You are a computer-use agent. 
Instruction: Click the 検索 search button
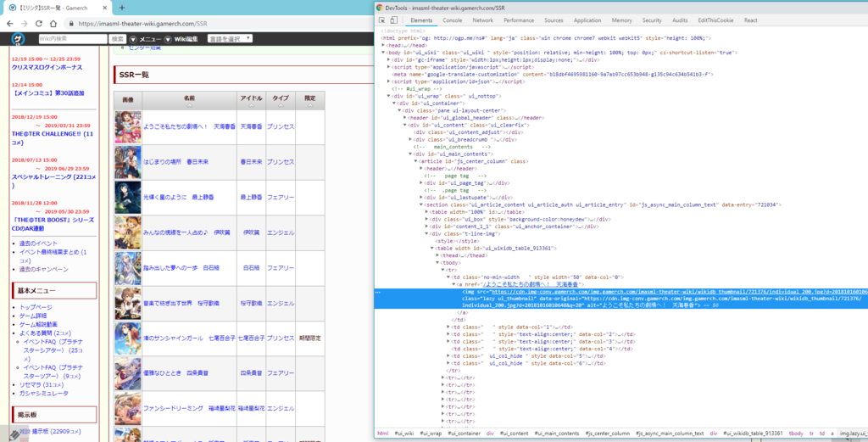(x=117, y=39)
